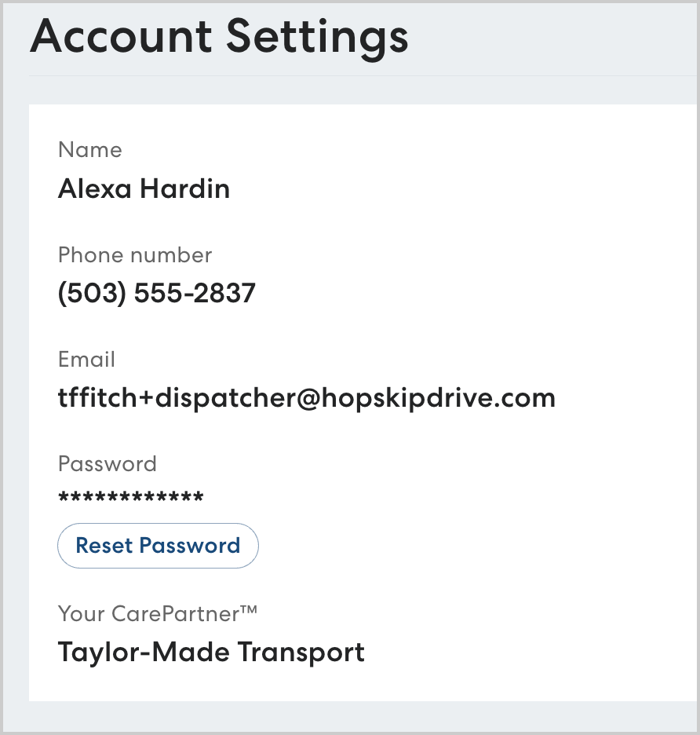Click the divider line below the heading
Viewport: 700px width, 735px height.
click(361, 76)
